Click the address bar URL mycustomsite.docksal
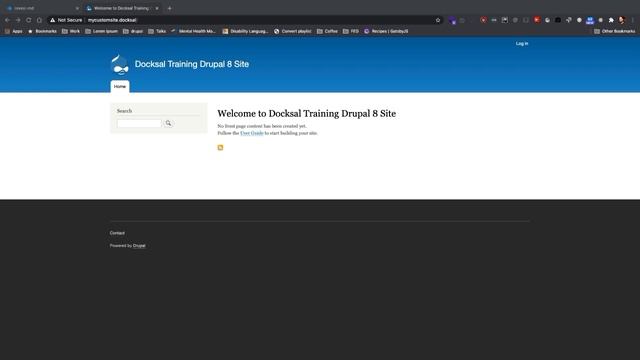The image size is (640, 360). [112, 20]
